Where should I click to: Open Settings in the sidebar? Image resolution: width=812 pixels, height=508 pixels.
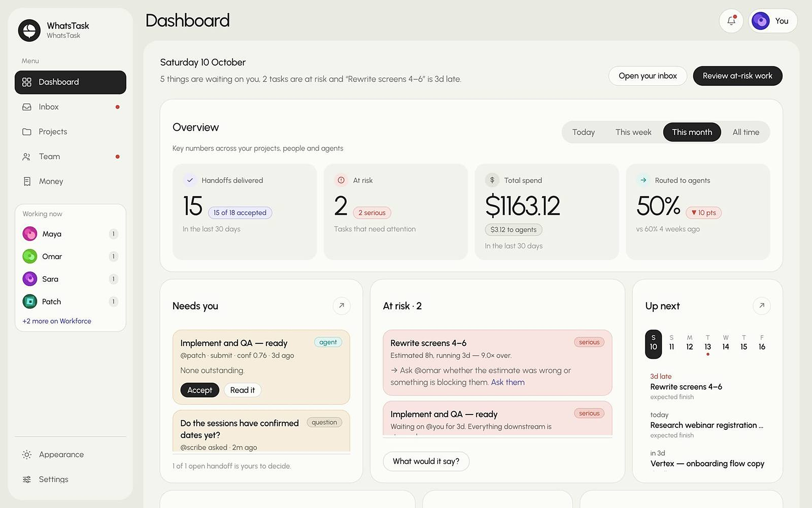(x=70, y=479)
